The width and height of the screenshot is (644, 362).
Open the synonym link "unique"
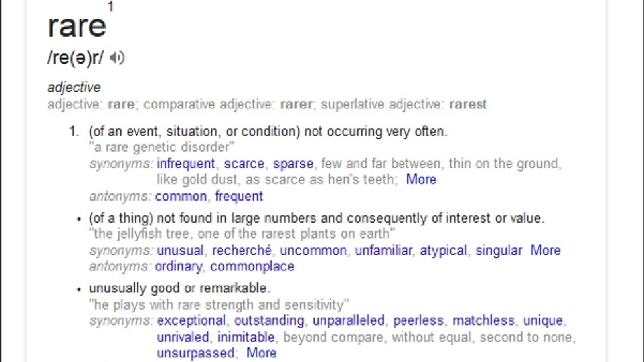[x=543, y=320]
